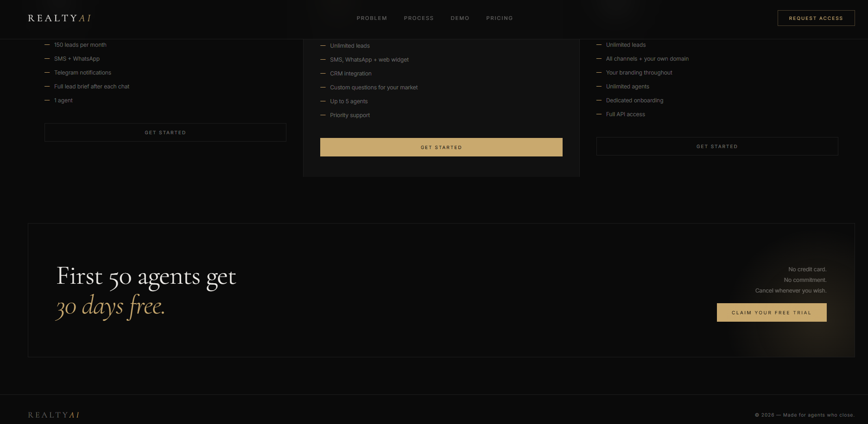Click 'All channels + your own domain'

[x=647, y=59]
